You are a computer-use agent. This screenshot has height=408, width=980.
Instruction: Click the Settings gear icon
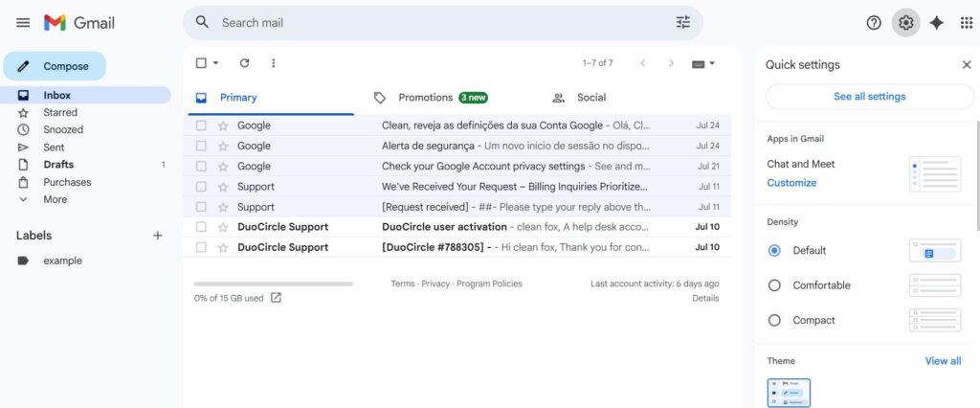905,23
